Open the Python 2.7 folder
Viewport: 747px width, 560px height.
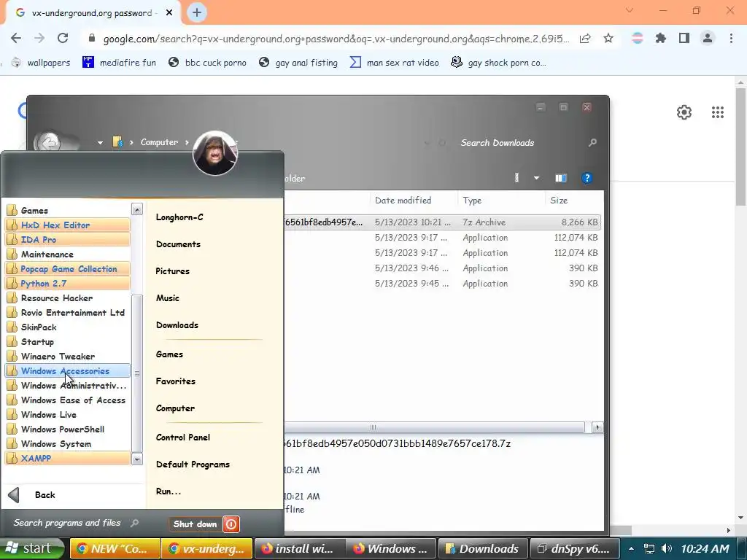(67, 284)
